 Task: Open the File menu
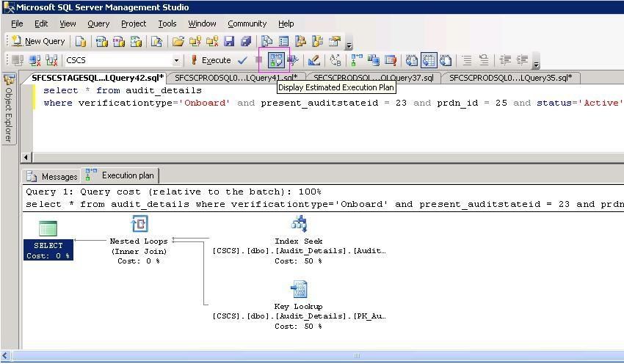(17, 24)
